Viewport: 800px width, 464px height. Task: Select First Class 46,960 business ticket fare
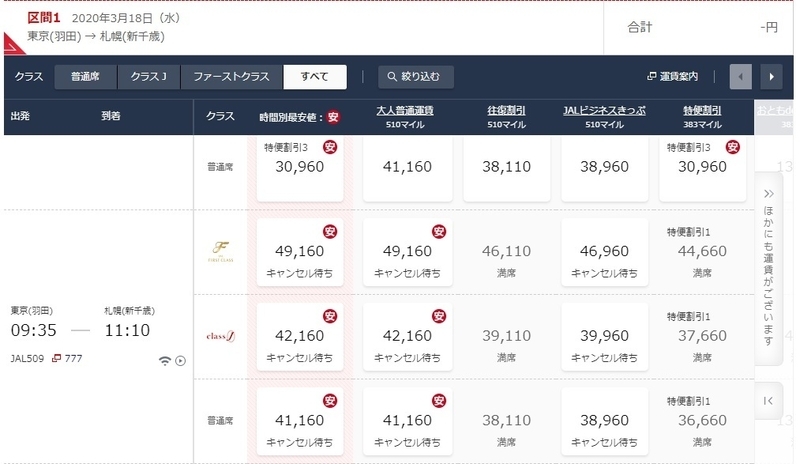pos(605,252)
